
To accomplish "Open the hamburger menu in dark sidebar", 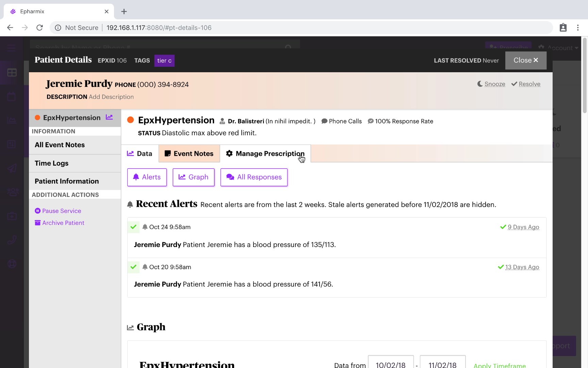I will [x=12, y=48].
